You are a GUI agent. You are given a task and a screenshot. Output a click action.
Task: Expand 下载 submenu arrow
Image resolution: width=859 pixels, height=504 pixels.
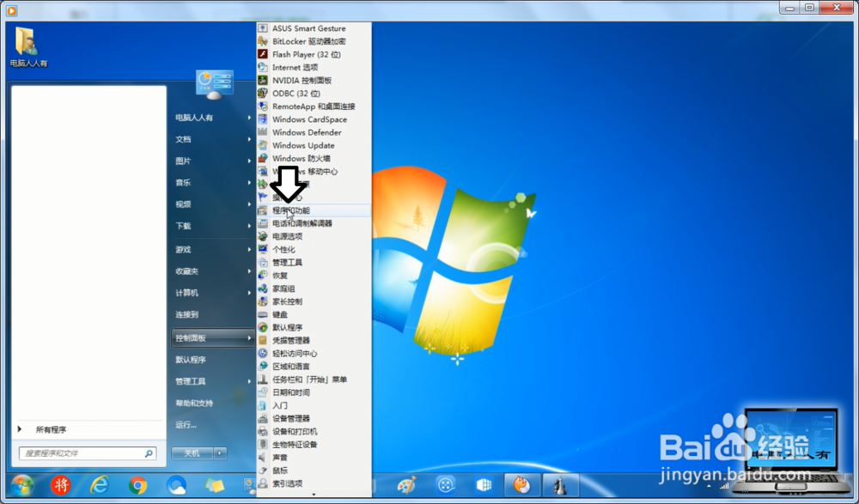249,226
